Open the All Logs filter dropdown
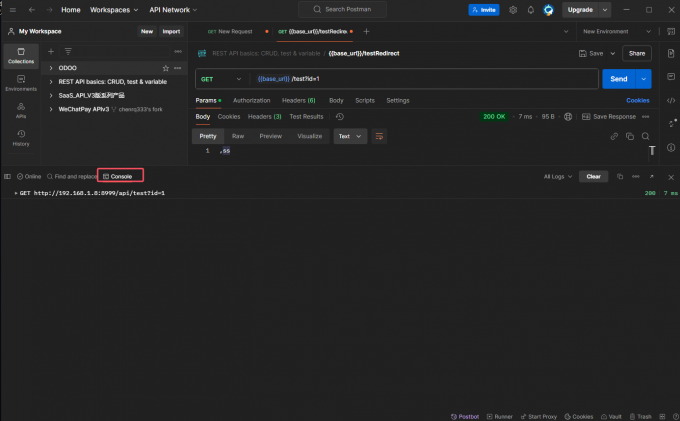The image size is (680, 421). tap(558, 176)
